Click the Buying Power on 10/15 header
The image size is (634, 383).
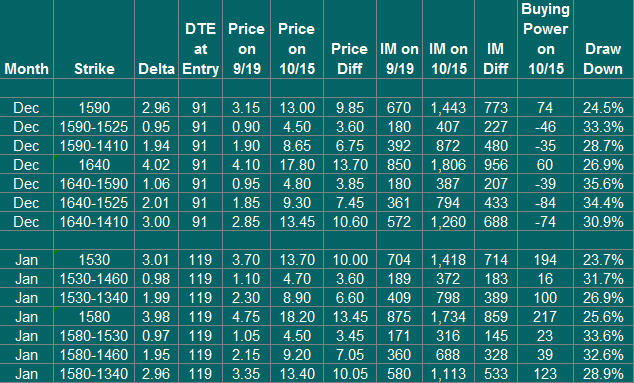[x=545, y=39]
